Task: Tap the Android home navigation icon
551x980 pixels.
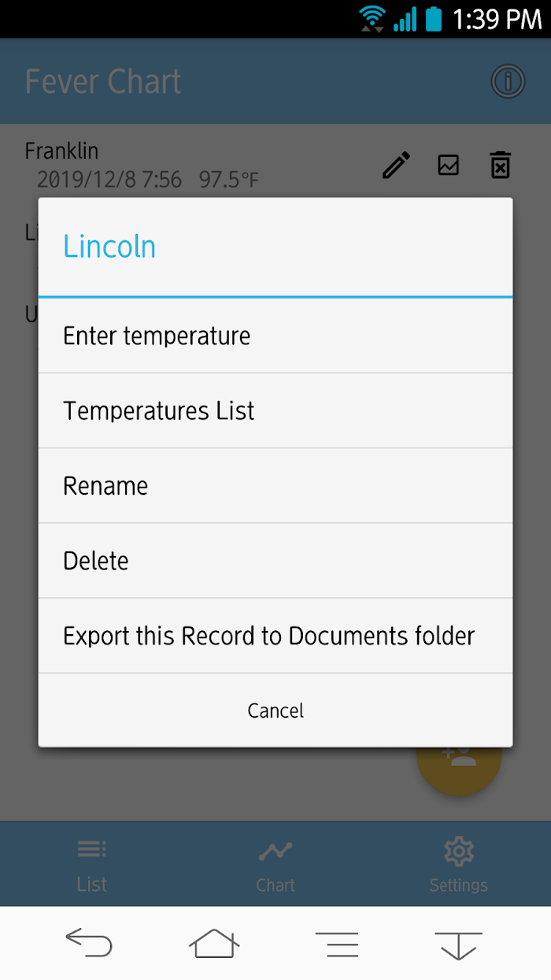Action: point(214,943)
